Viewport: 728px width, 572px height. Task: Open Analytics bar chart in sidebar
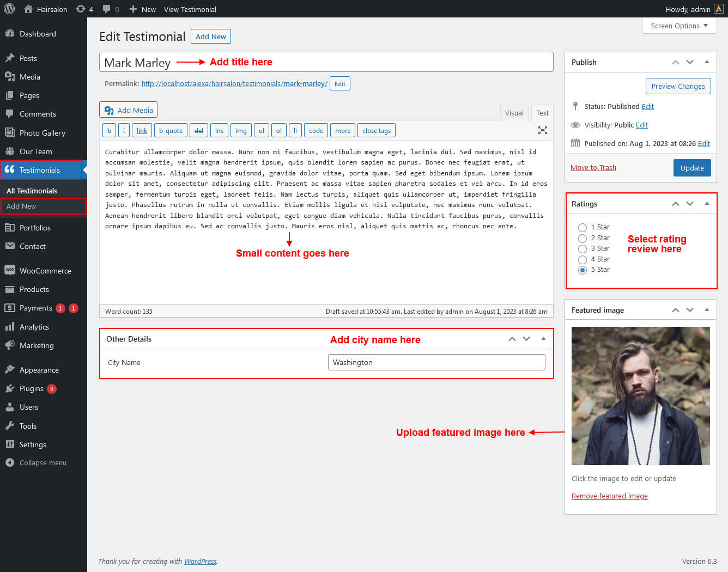[x=10, y=327]
